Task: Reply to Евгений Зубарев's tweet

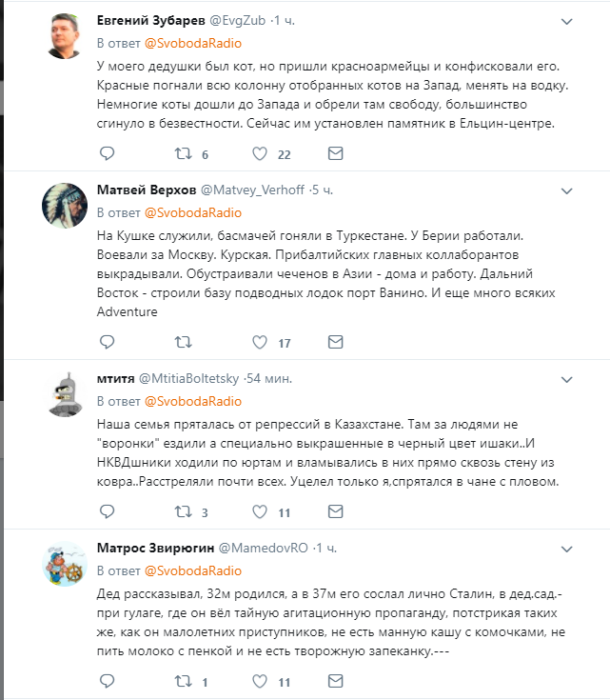Action: click(x=108, y=153)
